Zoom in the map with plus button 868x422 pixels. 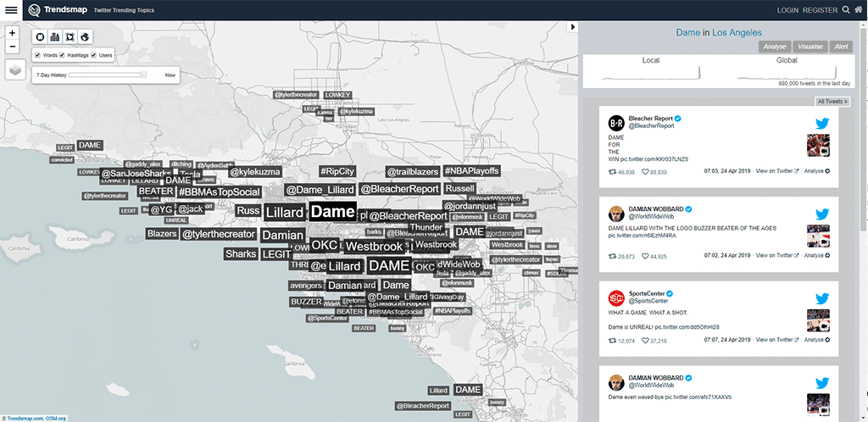pos(12,33)
